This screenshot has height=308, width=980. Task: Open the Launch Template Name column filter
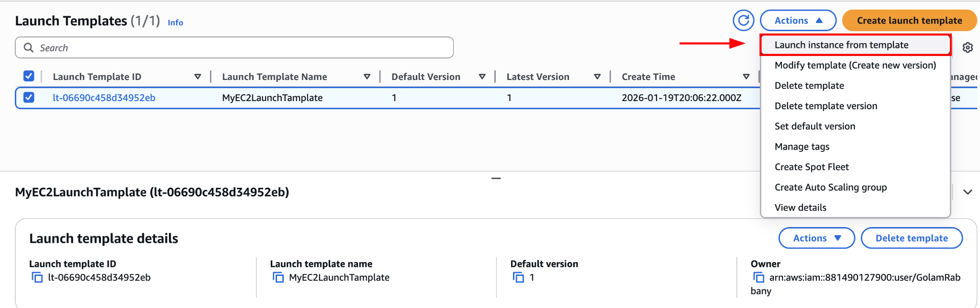click(x=367, y=76)
